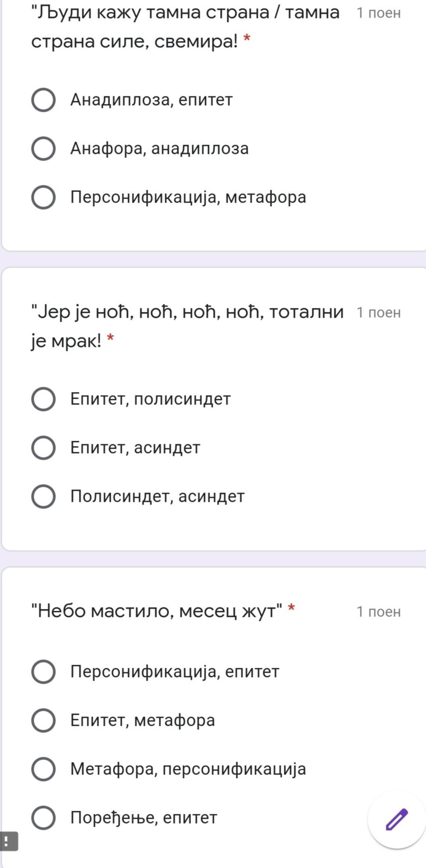Click red required asterisk after "свемира!"
This screenshot has width=426, height=868.
(246, 39)
